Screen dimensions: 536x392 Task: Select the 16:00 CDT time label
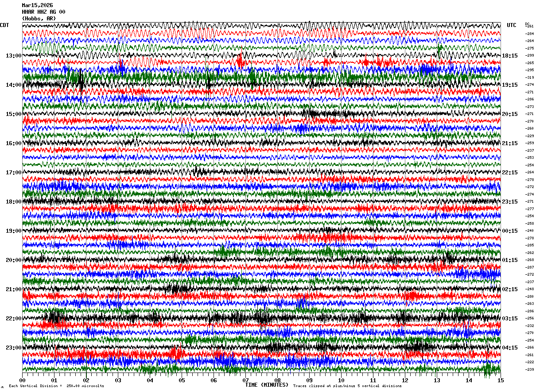(x=13, y=143)
